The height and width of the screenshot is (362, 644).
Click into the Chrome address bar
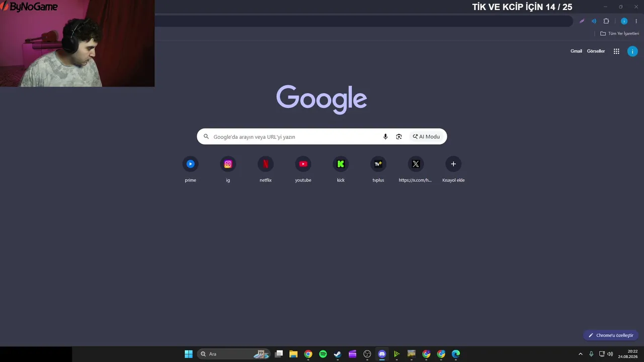363,21
